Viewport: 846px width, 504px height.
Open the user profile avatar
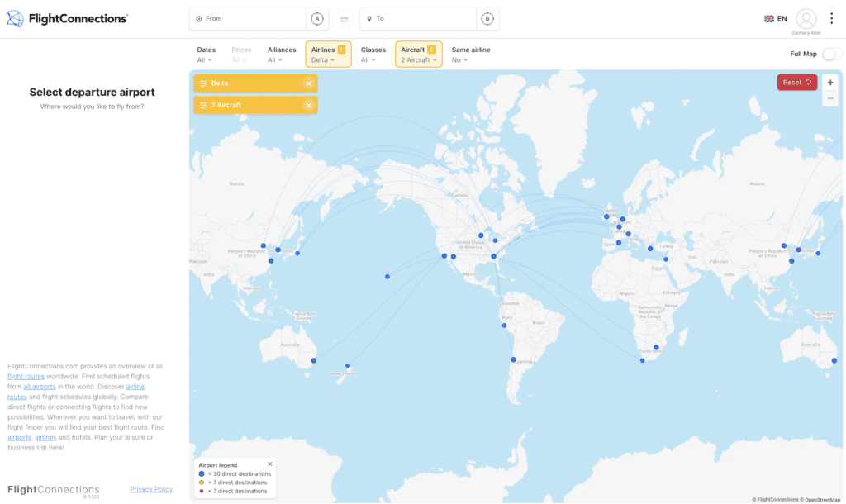click(806, 18)
